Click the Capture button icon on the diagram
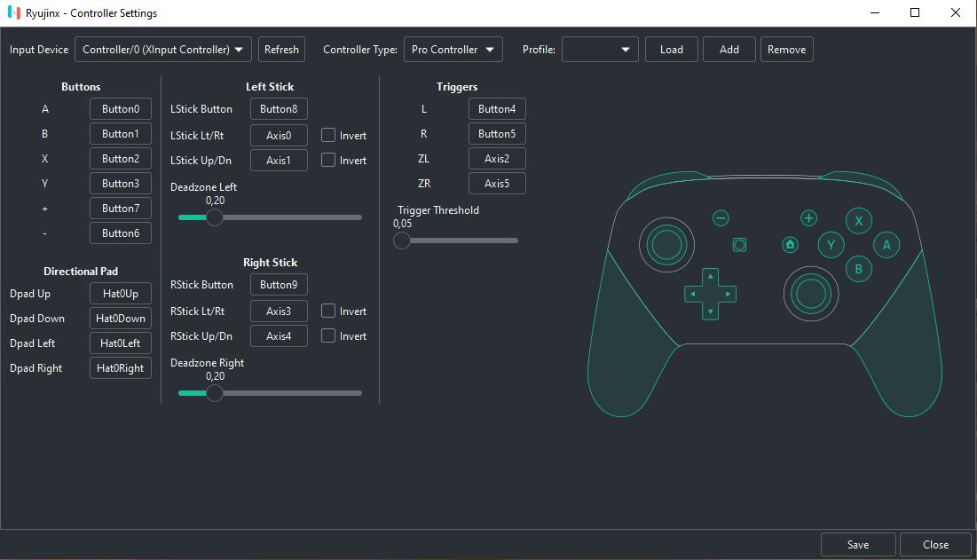This screenshot has height=560, width=977. 739,245
